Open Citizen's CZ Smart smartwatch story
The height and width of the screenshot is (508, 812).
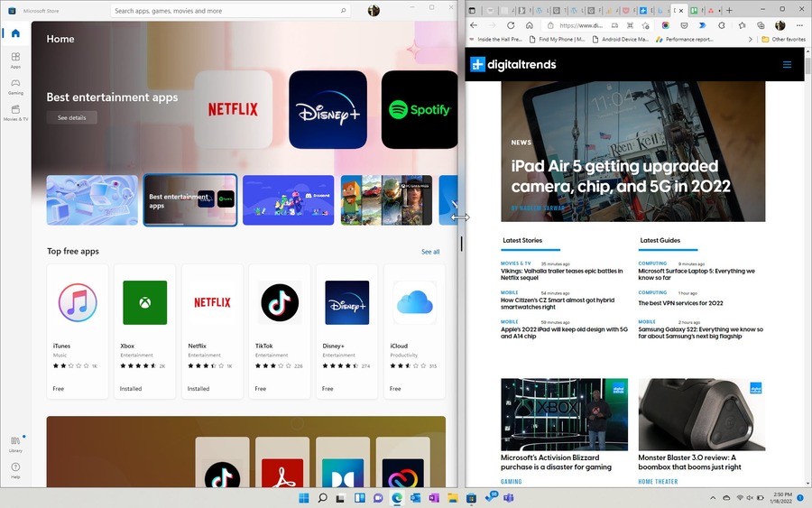(558, 303)
